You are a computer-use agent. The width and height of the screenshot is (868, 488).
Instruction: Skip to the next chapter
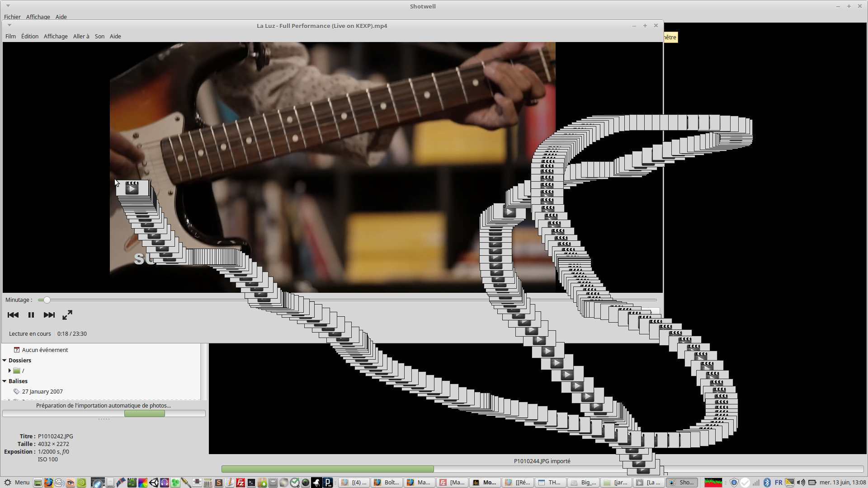point(49,315)
